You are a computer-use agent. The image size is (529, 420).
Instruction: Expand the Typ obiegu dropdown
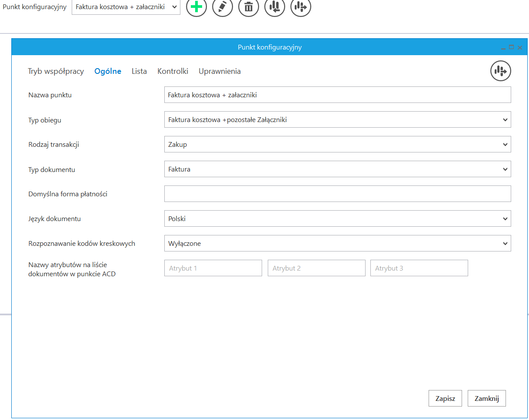point(337,120)
